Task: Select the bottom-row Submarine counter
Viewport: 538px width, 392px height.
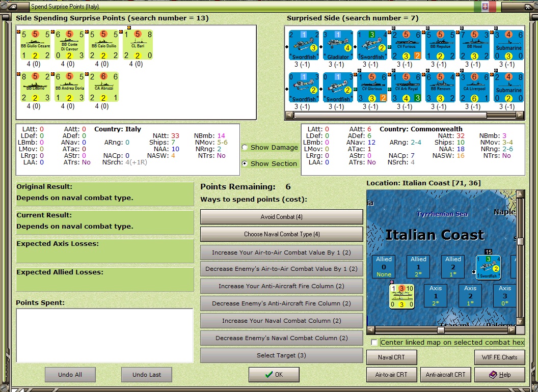Action: tap(508, 87)
